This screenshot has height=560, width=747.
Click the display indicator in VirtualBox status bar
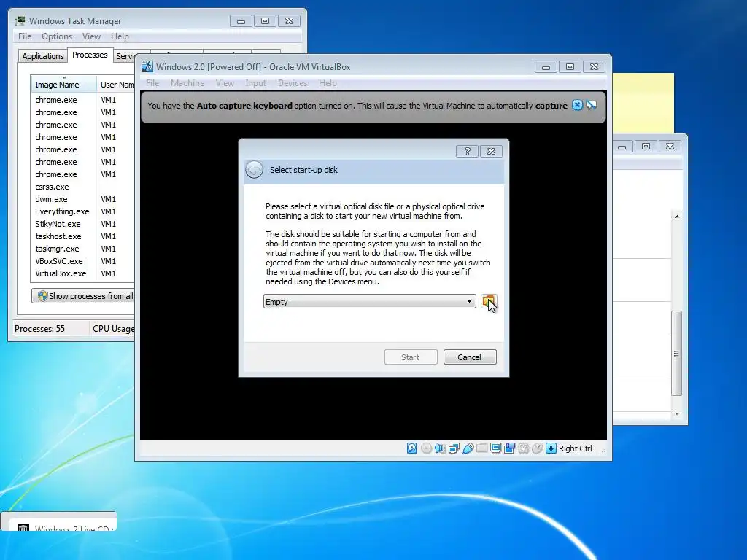tap(495, 448)
